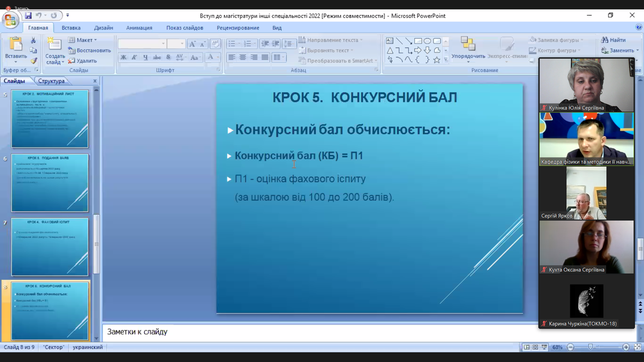This screenshot has height=362, width=644.
Task: Toggle strikethrough text formatting
Action: coord(157,57)
